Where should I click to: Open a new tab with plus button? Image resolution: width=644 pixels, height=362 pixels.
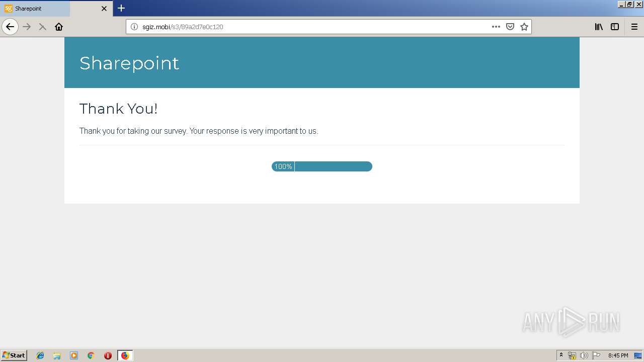[121, 8]
